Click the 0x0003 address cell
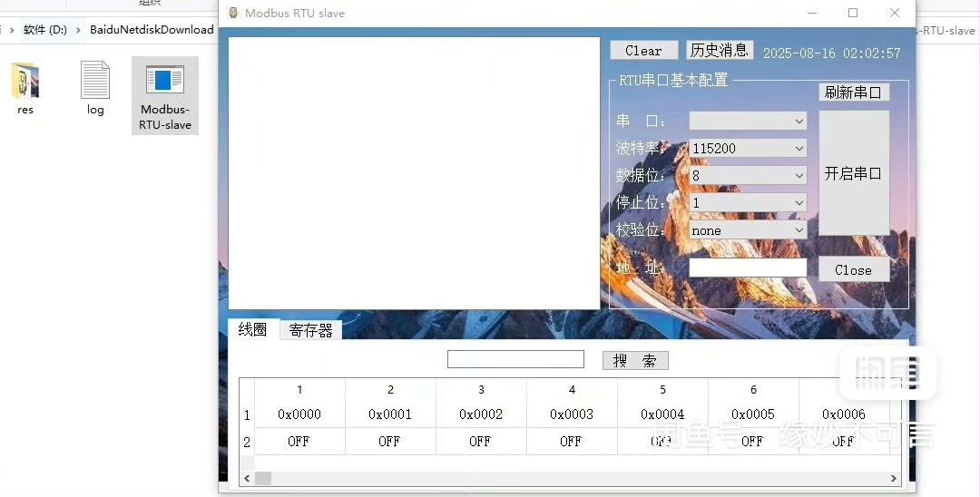Viewport: 980px width, 497px height. coord(572,414)
